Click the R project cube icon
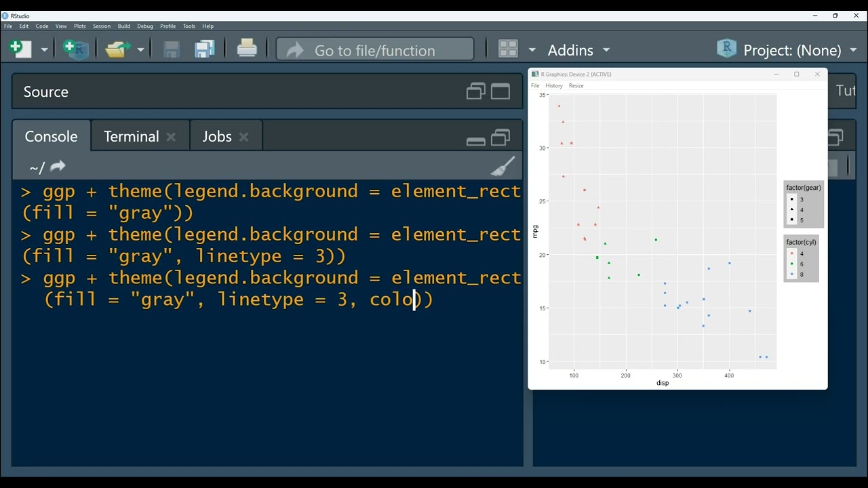This screenshot has width=868, height=488. (x=726, y=49)
